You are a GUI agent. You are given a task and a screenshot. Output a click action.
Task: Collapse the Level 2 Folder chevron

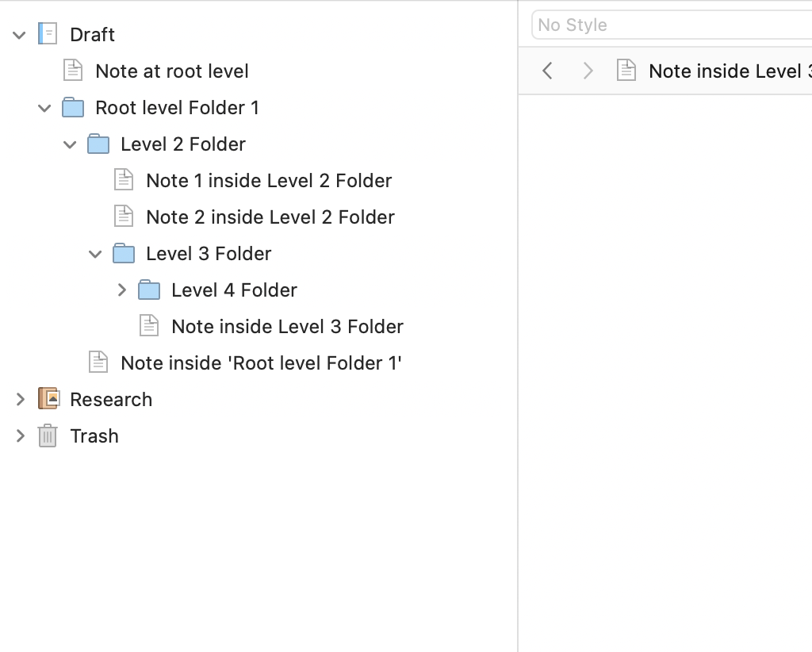click(x=70, y=144)
